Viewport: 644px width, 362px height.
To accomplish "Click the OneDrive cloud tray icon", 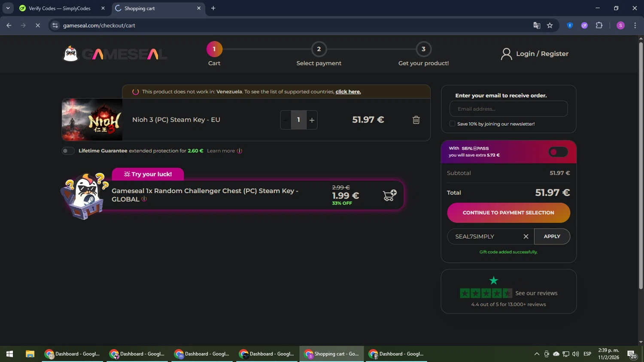I will pyautogui.click(x=556, y=354).
